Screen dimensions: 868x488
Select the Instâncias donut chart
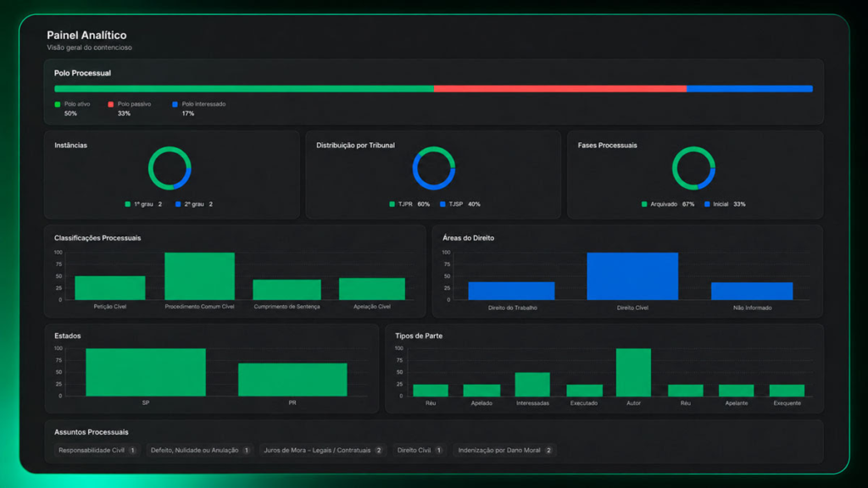pyautogui.click(x=170, y=169)
